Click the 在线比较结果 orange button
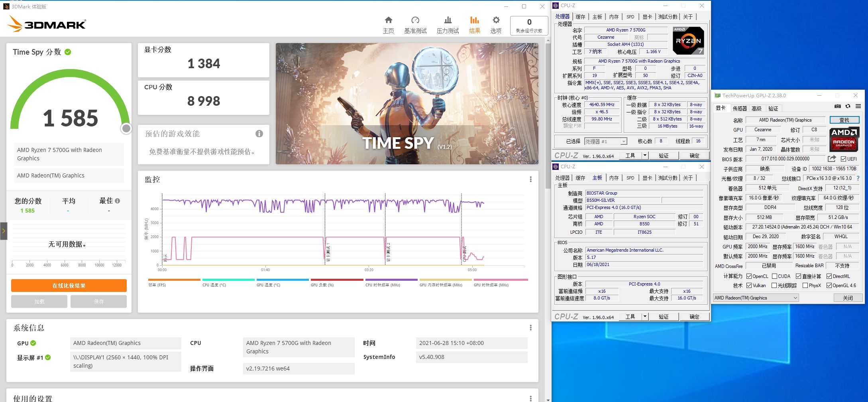 (69, 286)
